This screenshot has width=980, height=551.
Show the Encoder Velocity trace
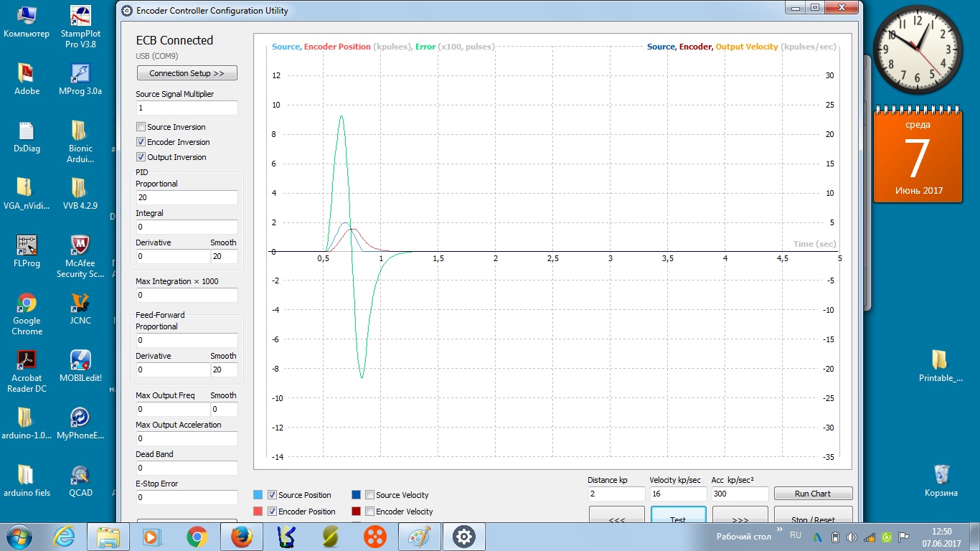pos(369,512)
